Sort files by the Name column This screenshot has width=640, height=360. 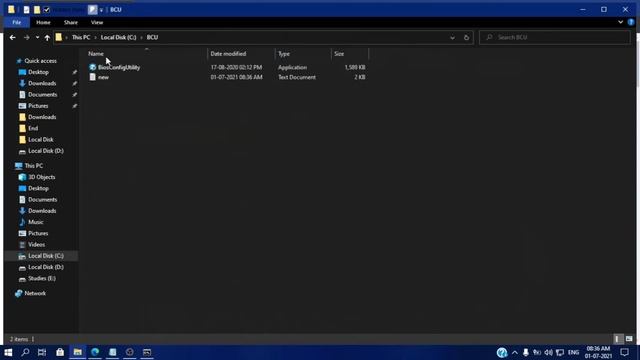pyautogui.click(x=96, y=53)
